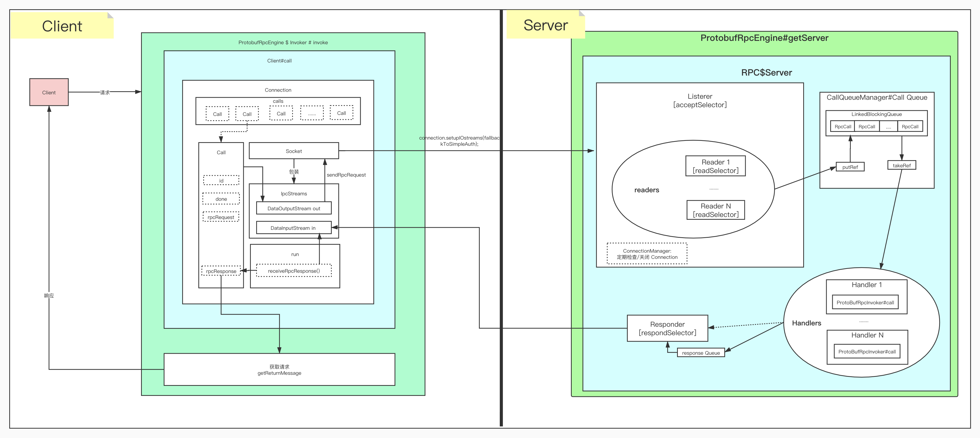Select ProtoBufRpcInvoker#call under Handler 1

tap(865, 303)
